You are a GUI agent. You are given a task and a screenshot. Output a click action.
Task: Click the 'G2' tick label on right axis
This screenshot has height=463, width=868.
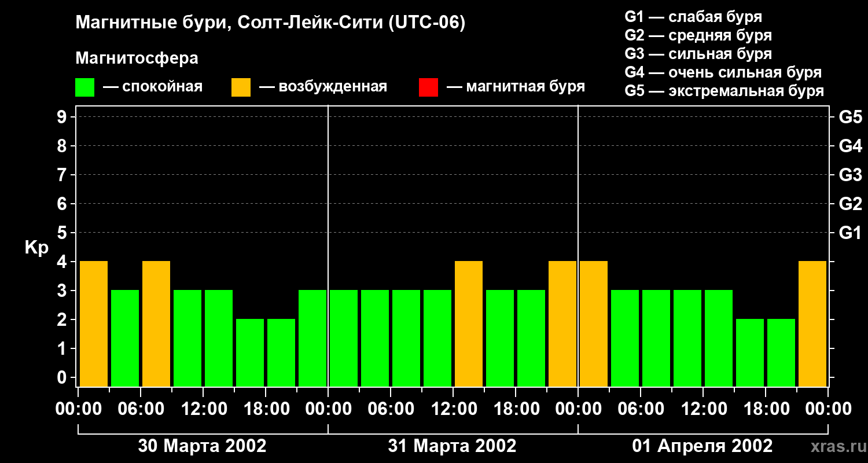pyautogui.click(x=851, y=204)
